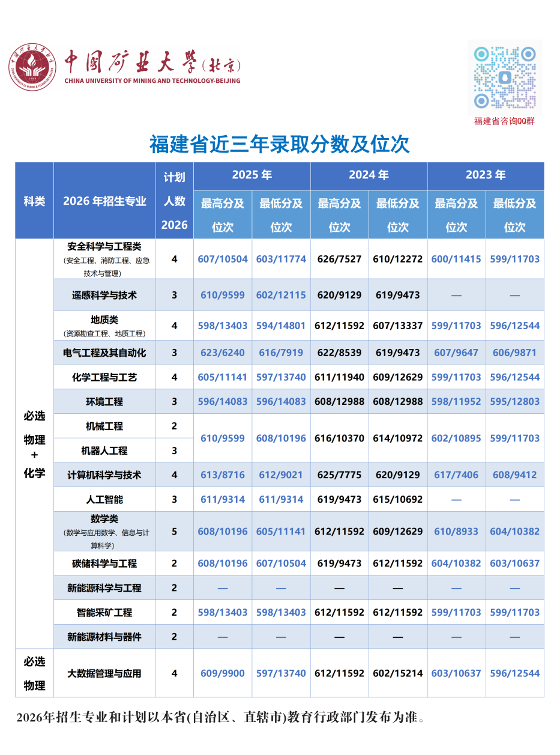The height and width of the screenshot is (755, 560).
Task: Click the major name 数学类
Action: pyautogui.click(x=104, y=519)
